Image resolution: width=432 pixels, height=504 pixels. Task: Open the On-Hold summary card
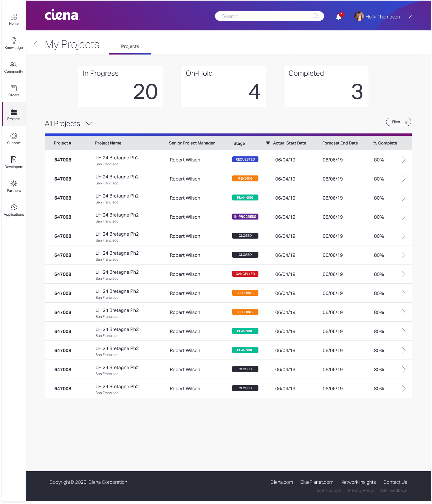[223, 86]
